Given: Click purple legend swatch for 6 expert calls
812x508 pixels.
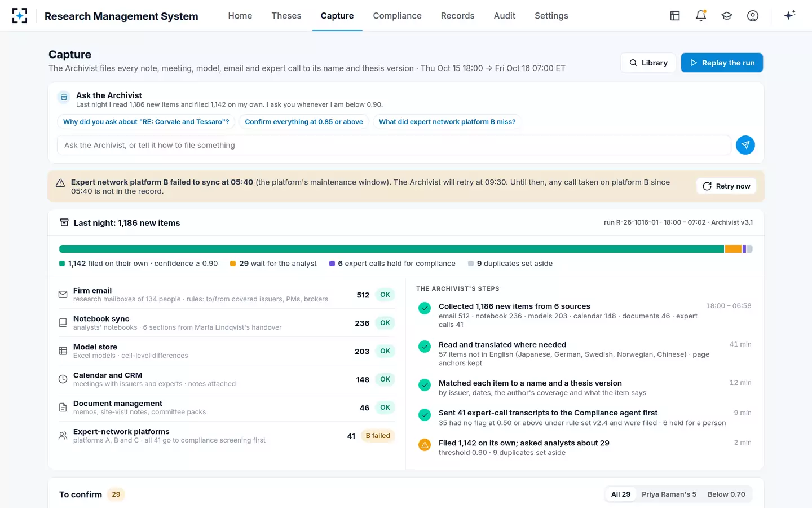Looking at the screenshot, I should [332, 264].
